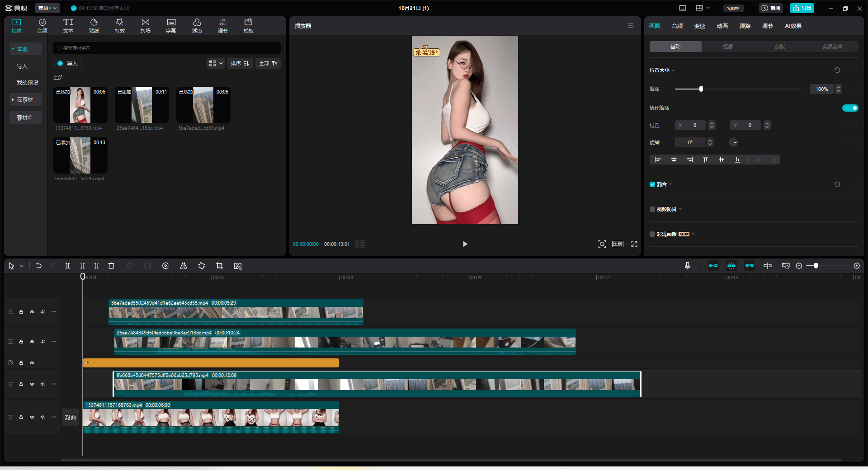Click the 审阅 review button
This screenshot has width=868, height=470.
click(771, 8)
